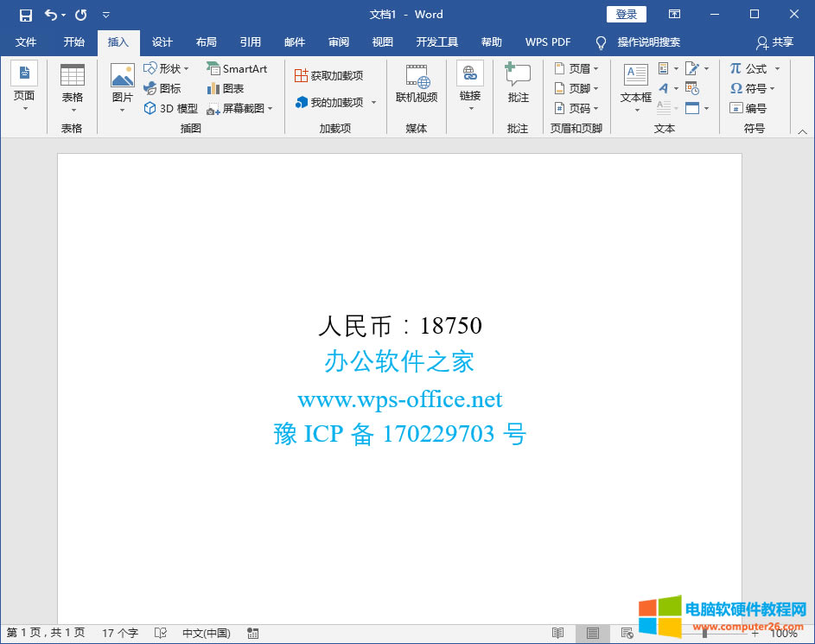Viewport: 815px width, 644px height.
Task: Open the 3D 模型 tool
Action: click(171, 108)
